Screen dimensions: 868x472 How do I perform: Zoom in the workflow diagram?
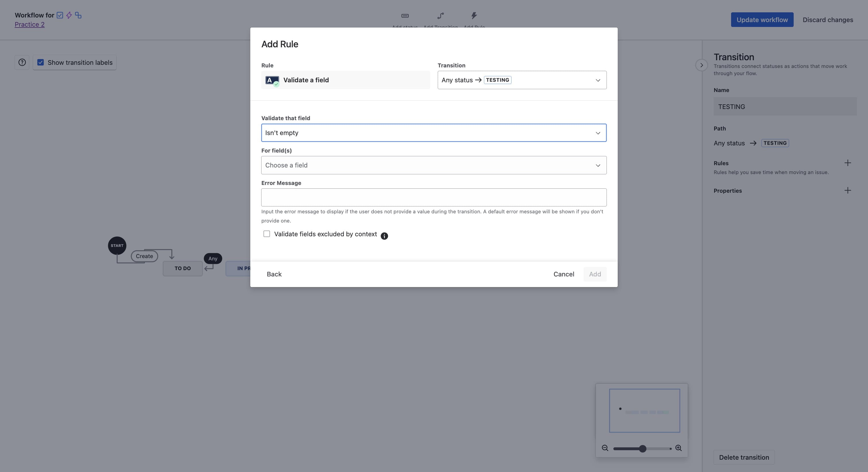[x=679, y=448]
